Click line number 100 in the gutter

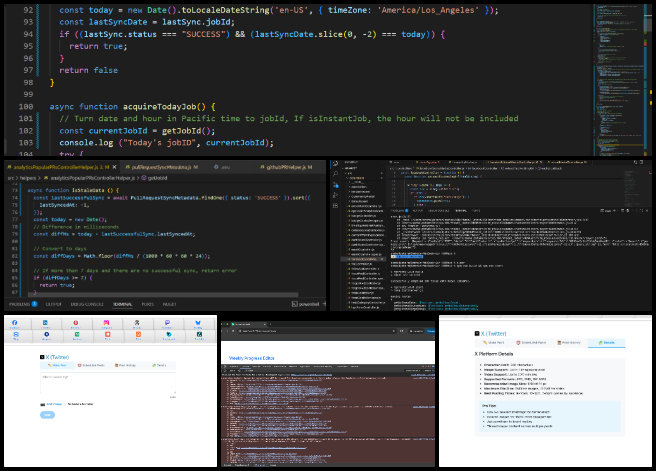pos(26,107)
